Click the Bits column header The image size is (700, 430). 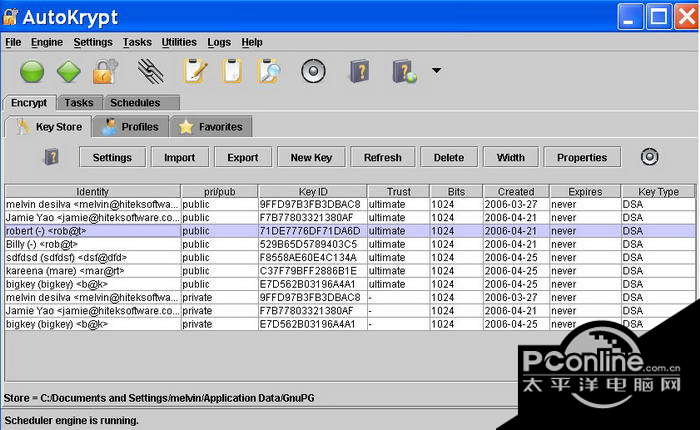tap(456, 192)
